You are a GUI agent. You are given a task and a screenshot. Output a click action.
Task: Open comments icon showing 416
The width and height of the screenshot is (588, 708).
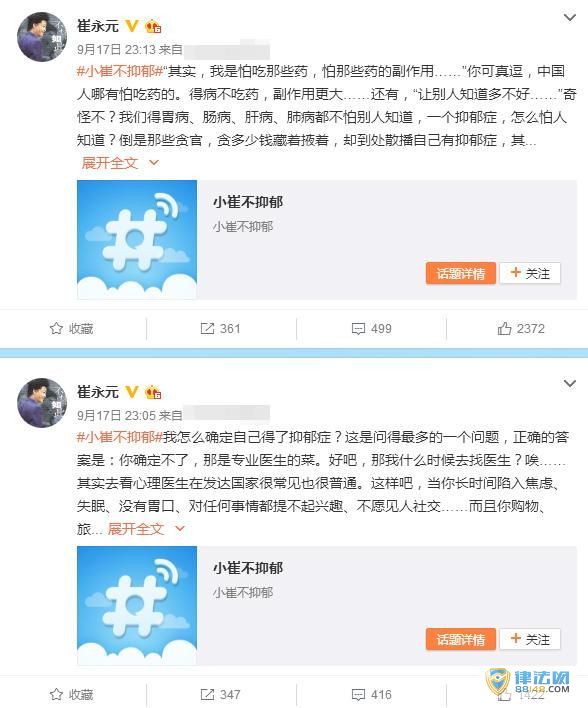(358, 694)
